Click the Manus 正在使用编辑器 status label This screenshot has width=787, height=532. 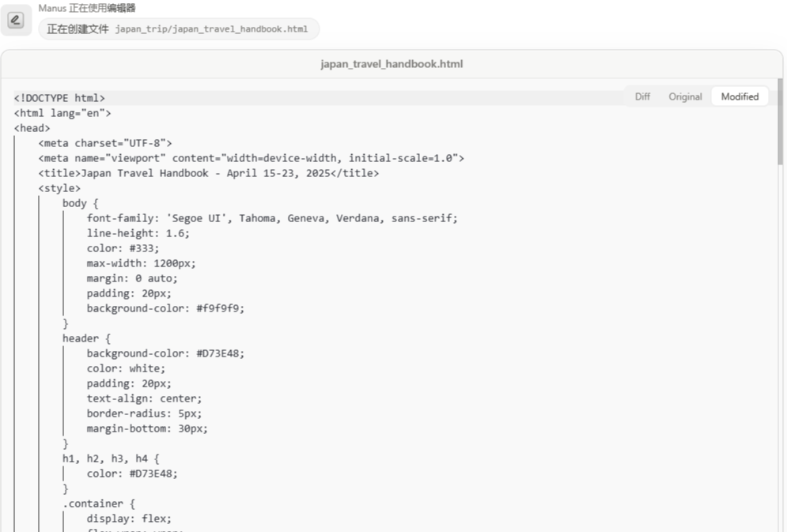[x=87, y=8]
